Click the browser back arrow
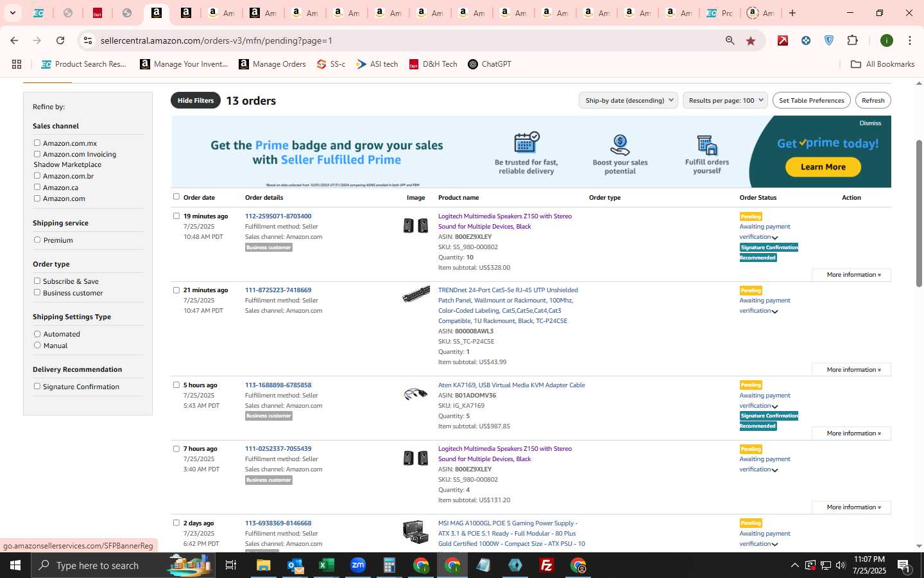This screenshot has width=924, height=578. click(x=14, y=40)
